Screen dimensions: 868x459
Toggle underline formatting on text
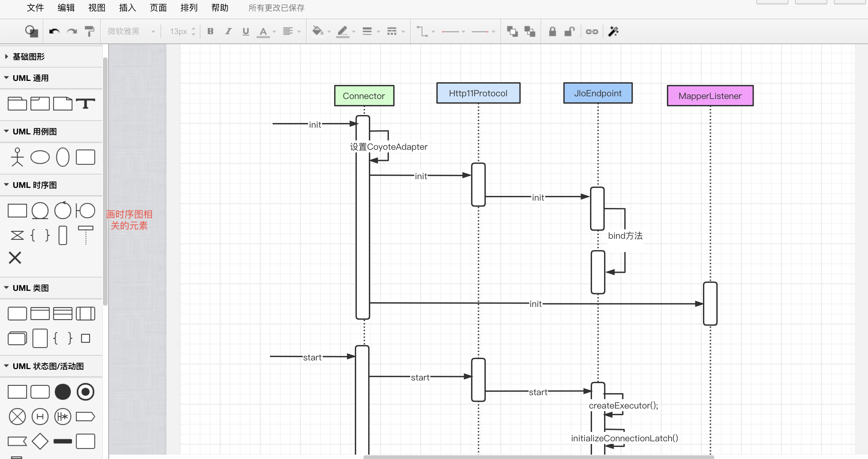click(x=245, y=32)
